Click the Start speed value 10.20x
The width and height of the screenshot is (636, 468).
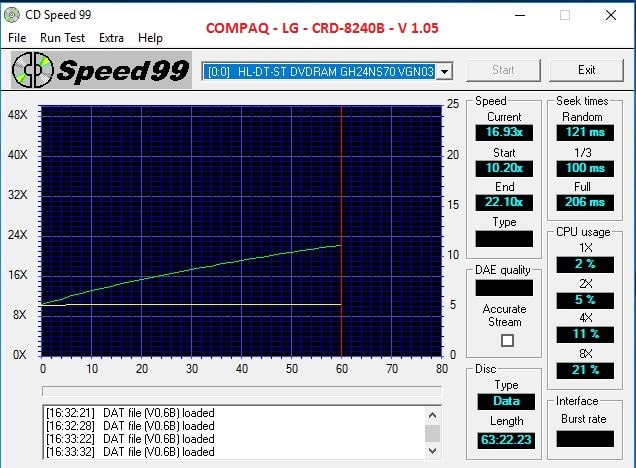(x=504, y=168)
